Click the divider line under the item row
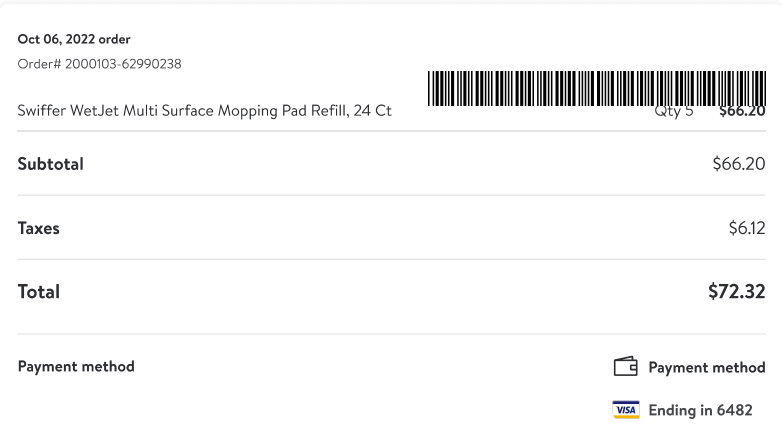Viewport: 781px width, 447px height. coord(391,131)
